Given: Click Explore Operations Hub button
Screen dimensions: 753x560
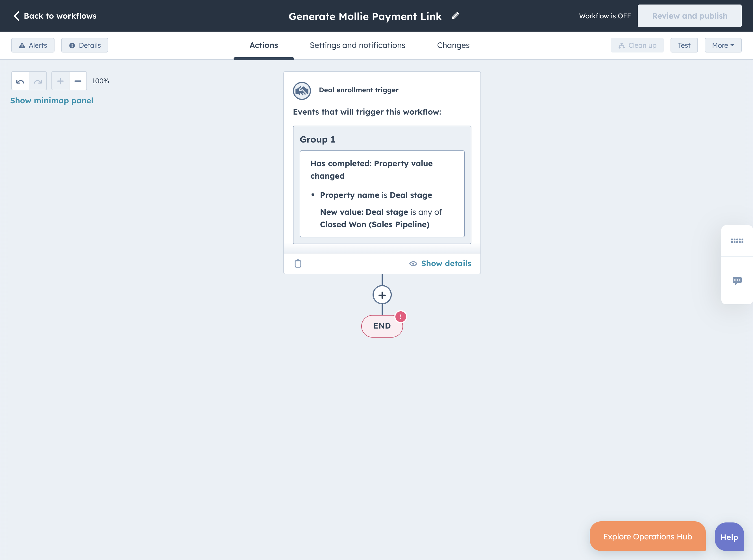Looking at the screenshot, I should pos(648,537).
